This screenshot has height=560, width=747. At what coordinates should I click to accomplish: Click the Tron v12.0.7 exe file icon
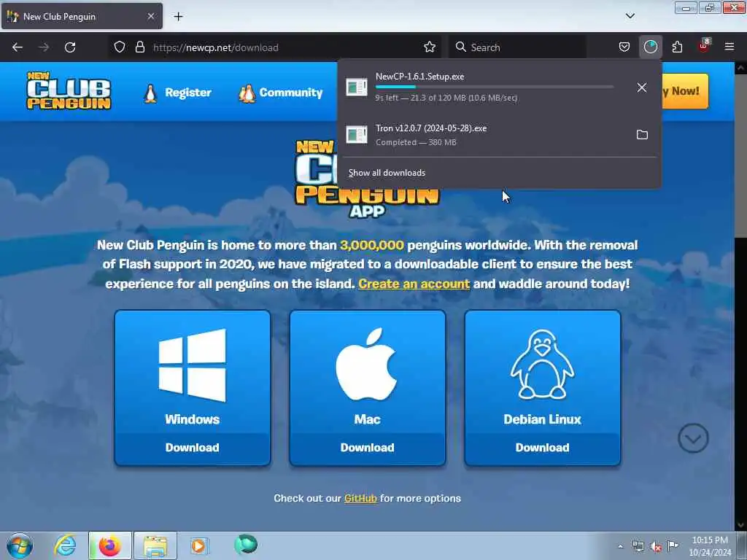356,134
